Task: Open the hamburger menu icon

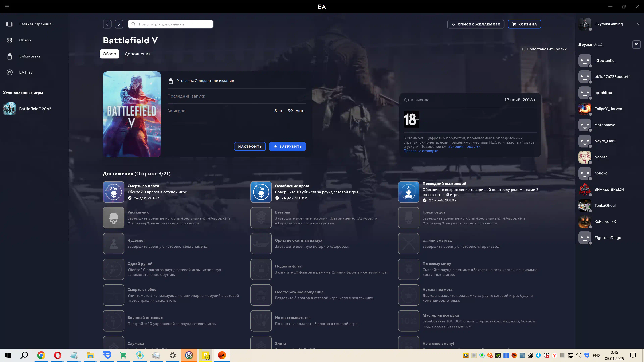Action: (x=7, y=7)
